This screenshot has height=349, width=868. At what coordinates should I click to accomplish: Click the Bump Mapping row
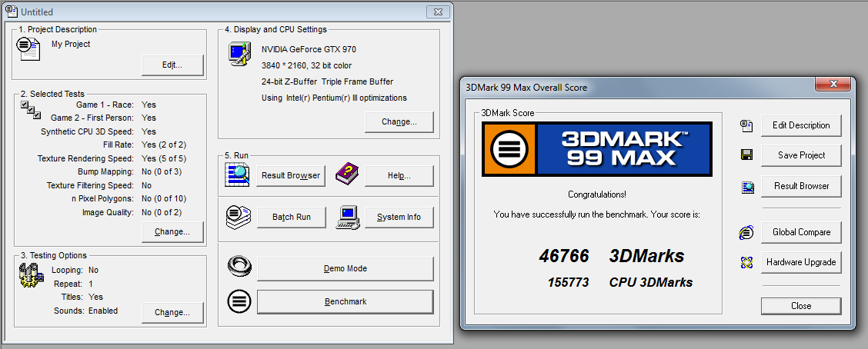click(129, 171)
